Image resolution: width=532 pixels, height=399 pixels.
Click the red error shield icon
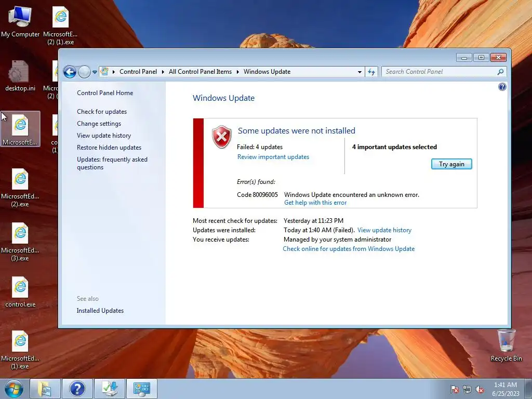point(221,137)
